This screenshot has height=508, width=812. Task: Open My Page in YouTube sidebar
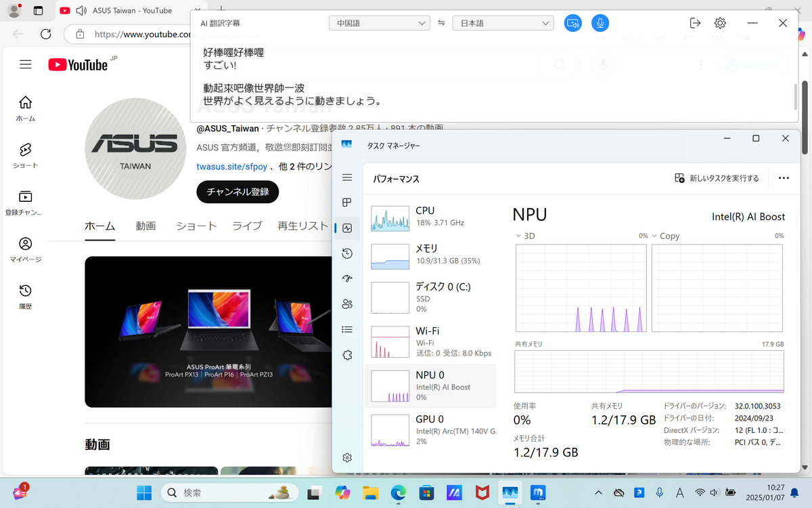(25, 249)
